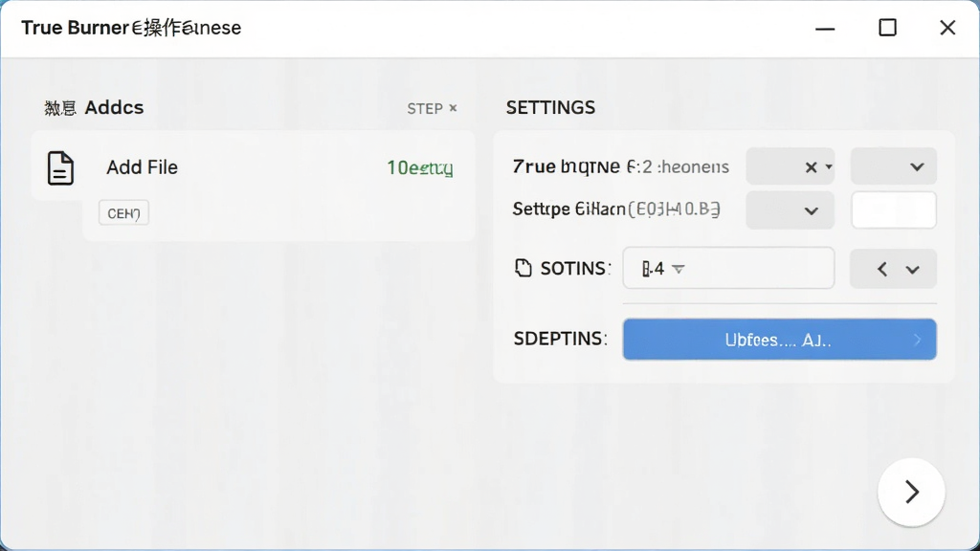The height and width of the screenshot is (551, 980).
Task: Close the True Burner window
Action: (947, 28)
